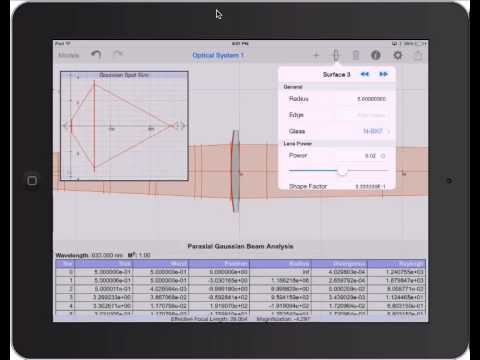Tap the small circle beside Power value
Screen dimensions: 480x360
click(x=383, y=156)
